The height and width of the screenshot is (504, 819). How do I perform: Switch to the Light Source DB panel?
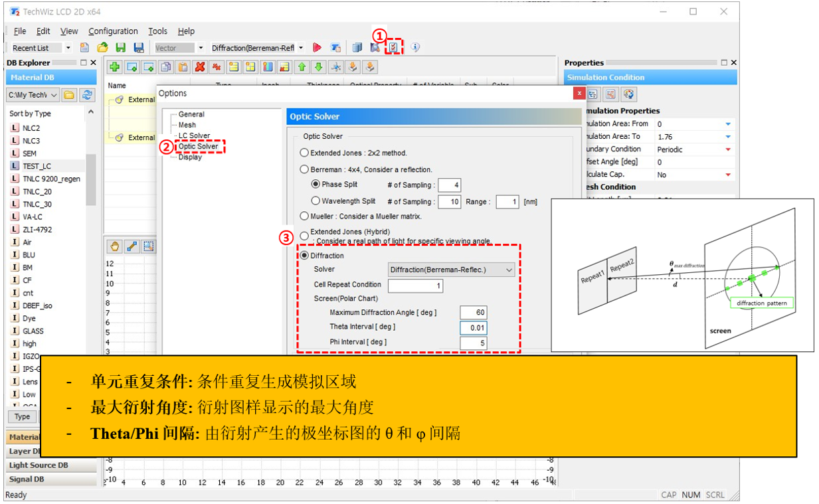coord(39,465)
